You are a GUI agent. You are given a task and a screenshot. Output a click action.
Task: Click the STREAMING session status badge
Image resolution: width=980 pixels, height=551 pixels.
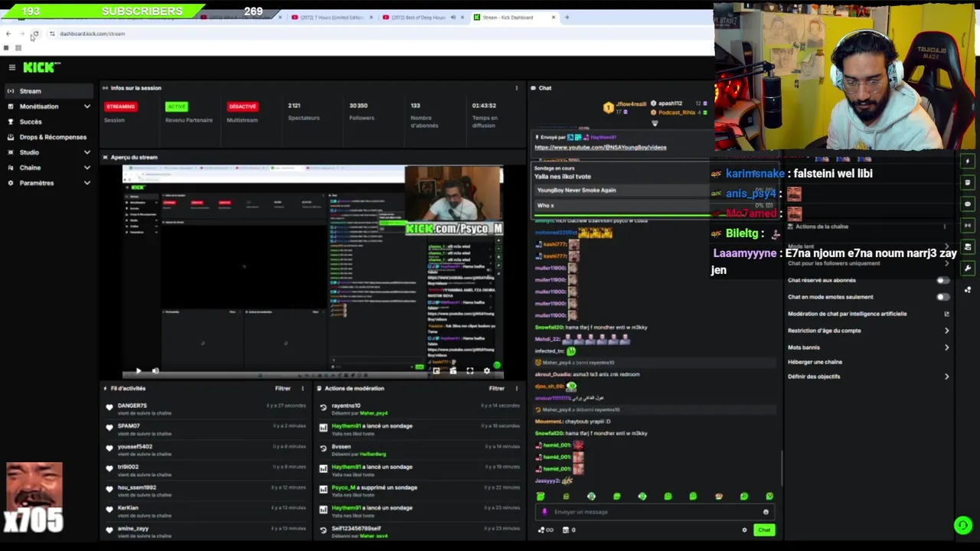tap(120, 106)
